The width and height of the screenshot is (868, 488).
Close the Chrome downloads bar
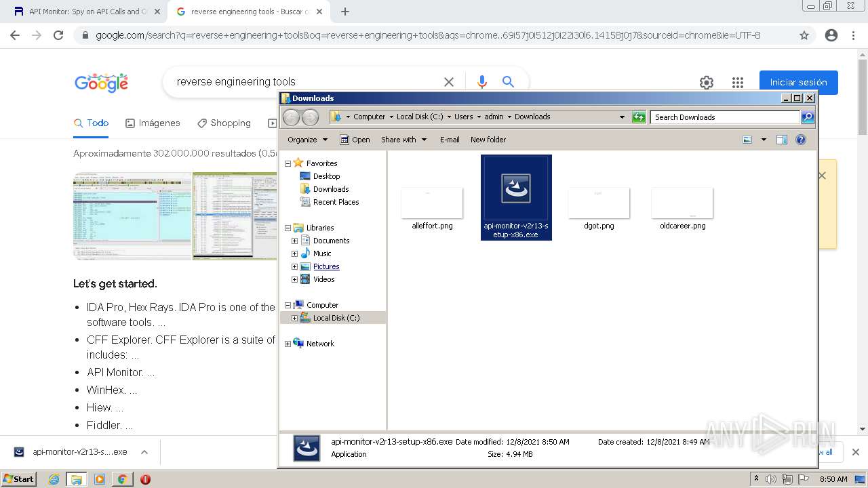point(855,452)
